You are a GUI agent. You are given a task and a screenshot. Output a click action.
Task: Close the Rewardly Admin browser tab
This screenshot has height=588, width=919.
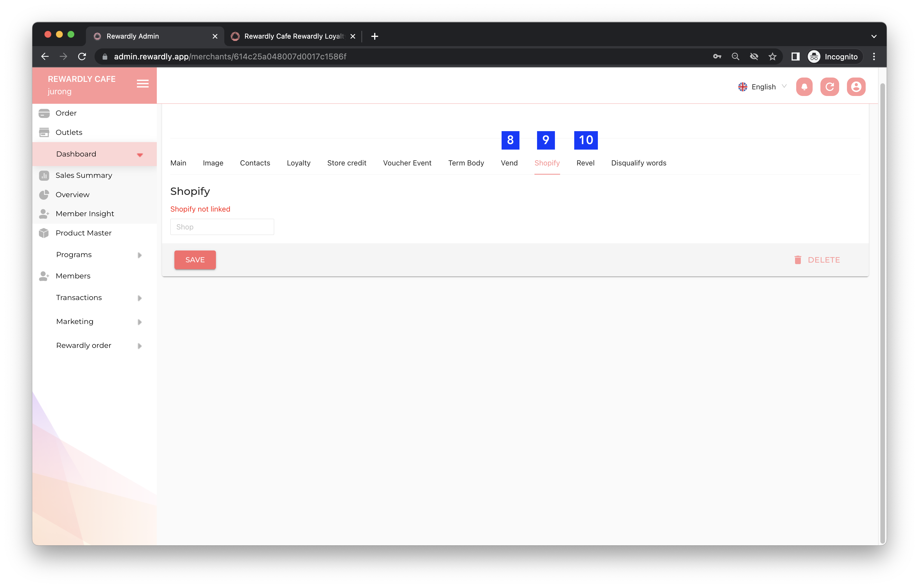[215, 36]
